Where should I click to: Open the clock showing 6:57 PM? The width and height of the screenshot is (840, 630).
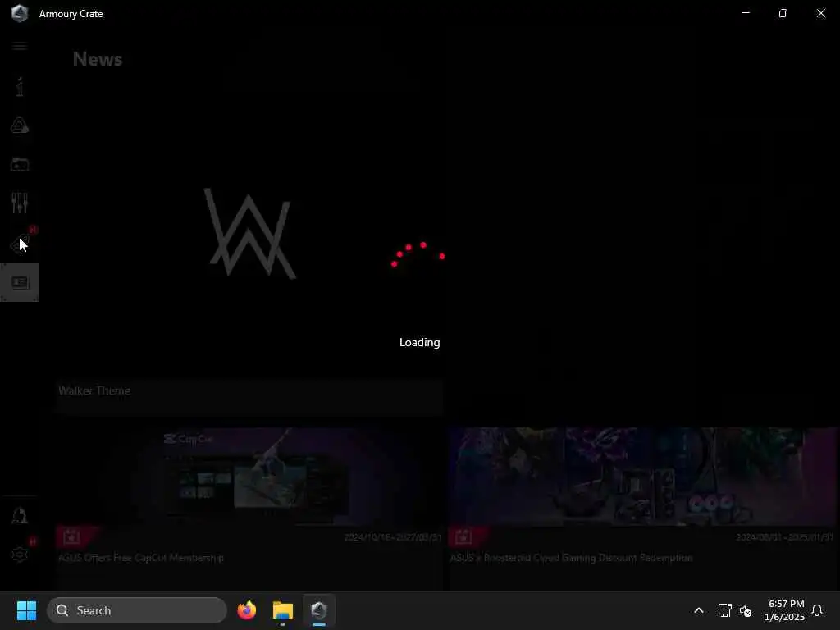[785, 610]
